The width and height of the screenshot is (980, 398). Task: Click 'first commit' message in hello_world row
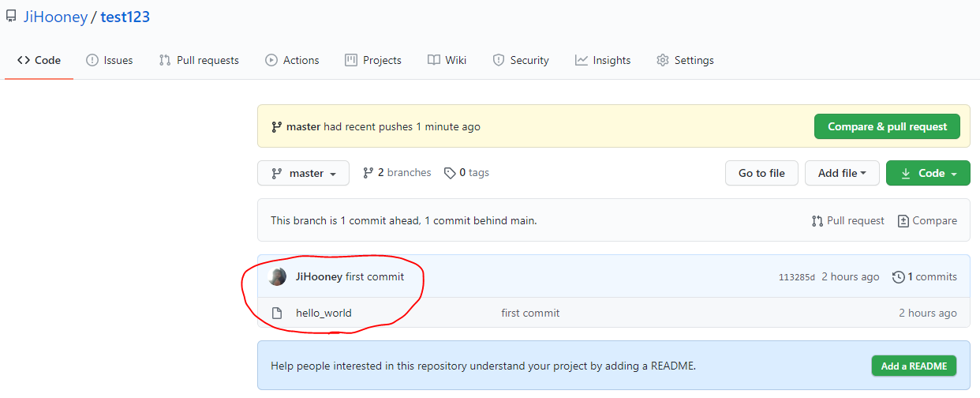(530, 313)
